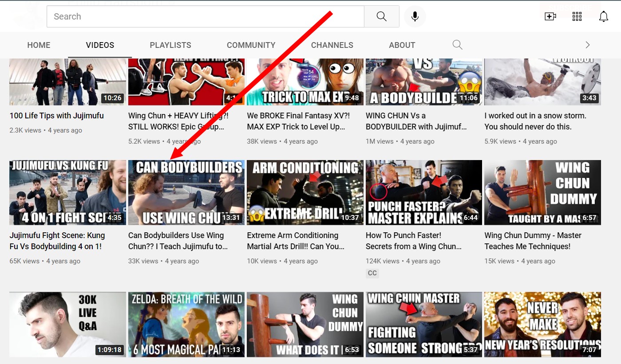Open '100 Life Tips with Jujimufu' title
This screenshot has width=621, height=364.
click(x=57, y=116)
